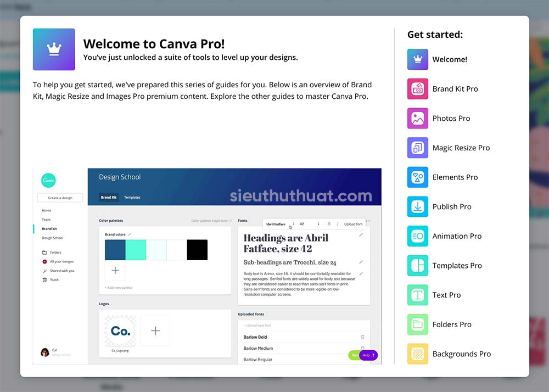Click Upload font in font toolbar
Viewport: 549px width, 392px height.
[x=353, y=224]
